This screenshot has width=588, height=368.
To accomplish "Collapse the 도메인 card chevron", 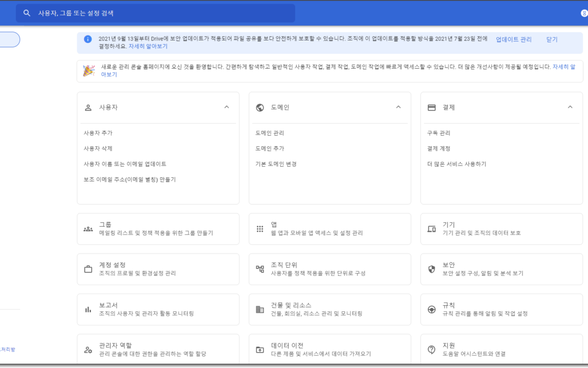I will point(398,107).
